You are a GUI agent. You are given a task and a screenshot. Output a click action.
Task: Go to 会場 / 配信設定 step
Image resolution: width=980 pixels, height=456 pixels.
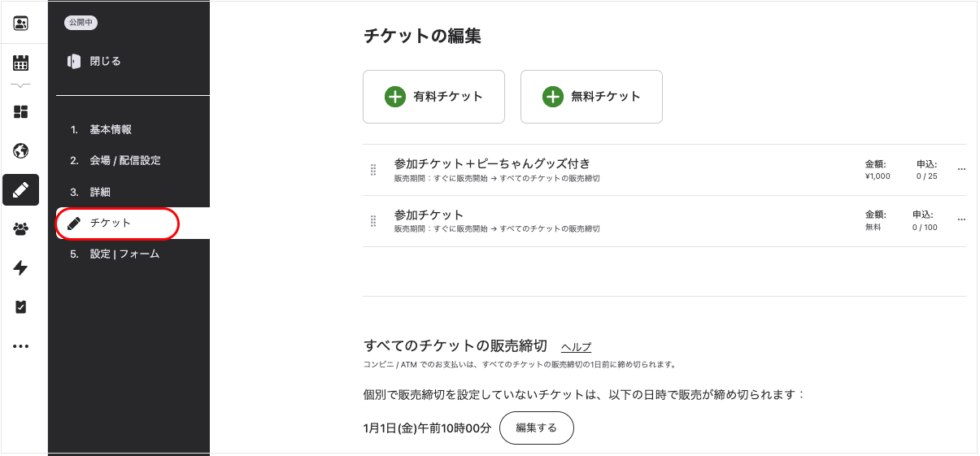click(x=115, y=161)
